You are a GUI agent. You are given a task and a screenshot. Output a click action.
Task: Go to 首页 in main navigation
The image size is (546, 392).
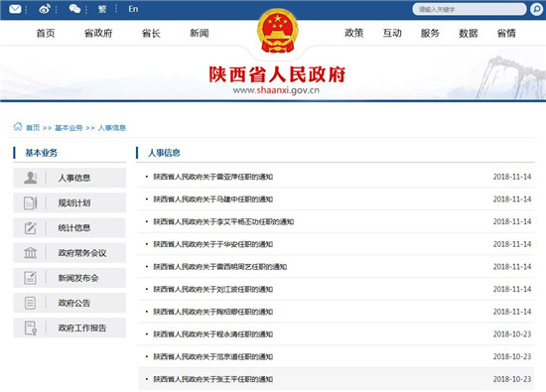coord(46,34)
